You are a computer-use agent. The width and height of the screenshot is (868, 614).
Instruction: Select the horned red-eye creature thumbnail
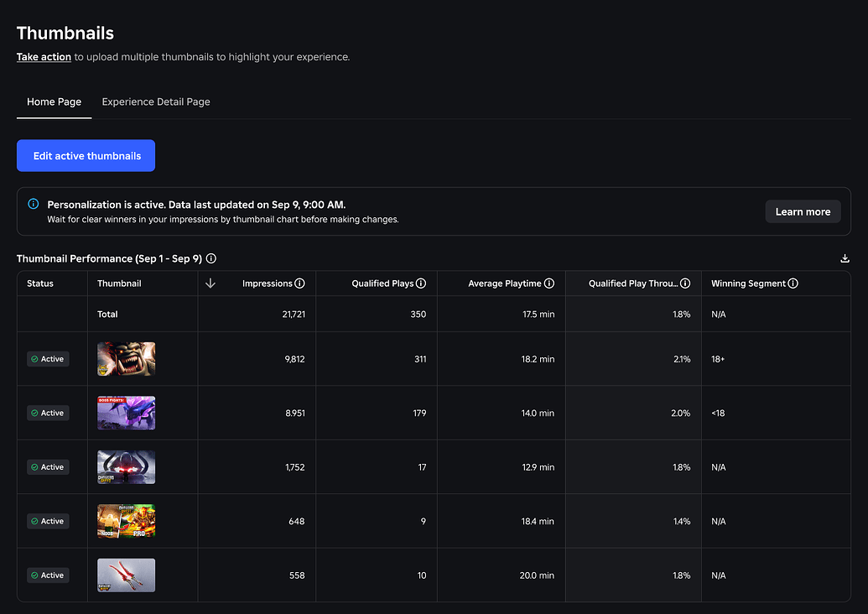(126, 467)
